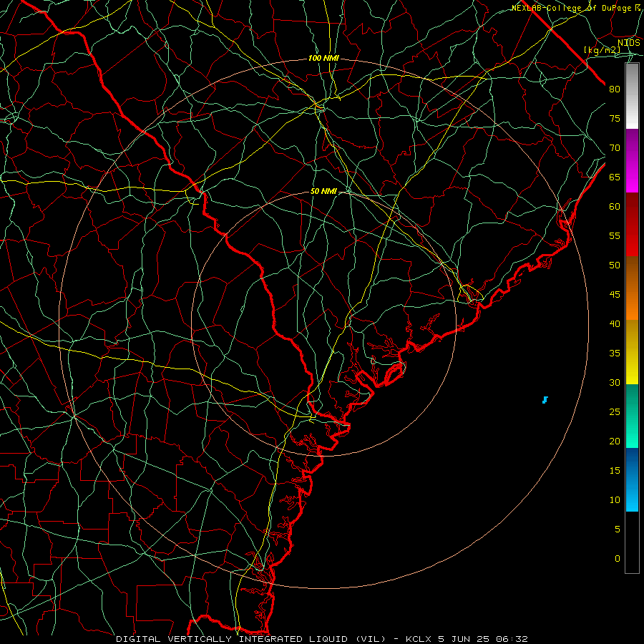Click the '30' scale value
This screenshot has height=644, width=644.
(x=615, y=382)
